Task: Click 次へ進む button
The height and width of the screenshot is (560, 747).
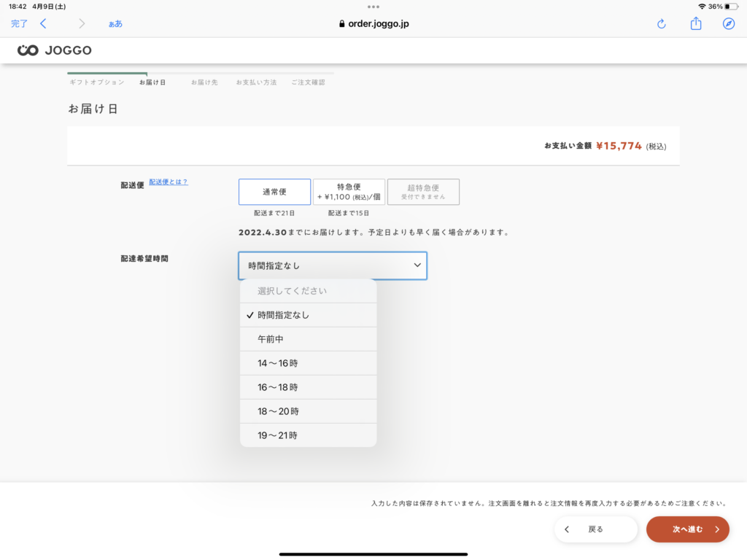Action: pyautogui.click(x=687, y=529)
